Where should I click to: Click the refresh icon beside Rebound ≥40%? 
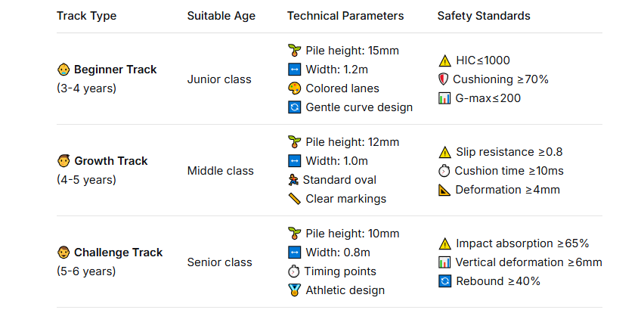pos(444,281)
